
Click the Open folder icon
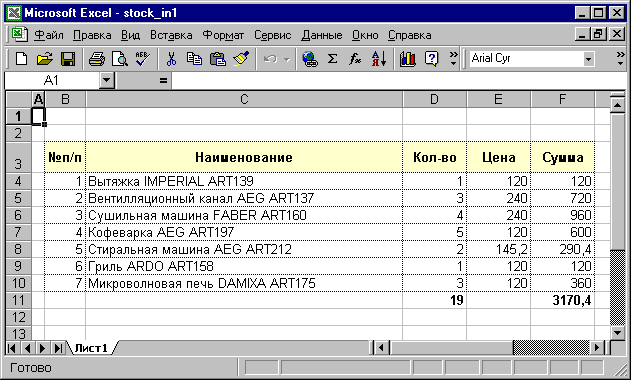pos(44,59)
